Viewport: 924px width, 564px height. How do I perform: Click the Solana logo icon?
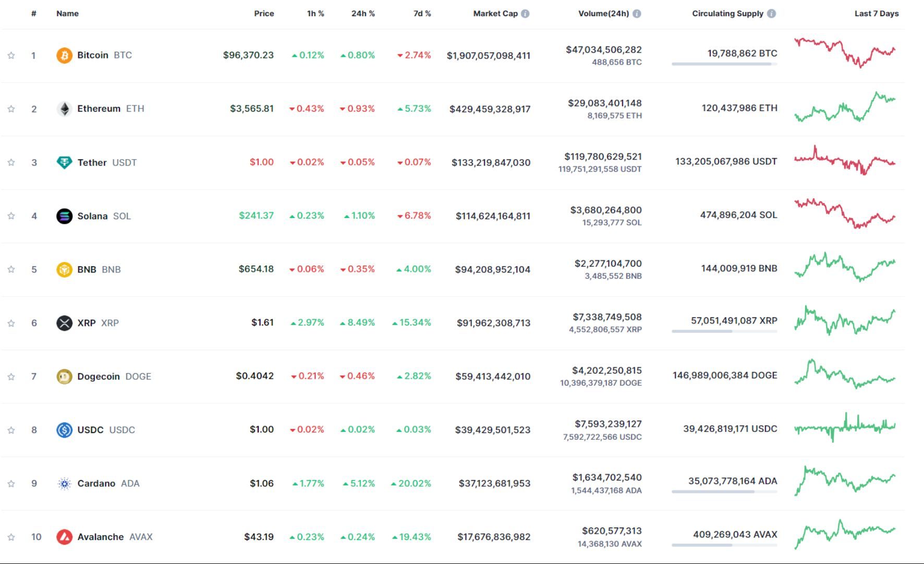(x=64, y=216)
